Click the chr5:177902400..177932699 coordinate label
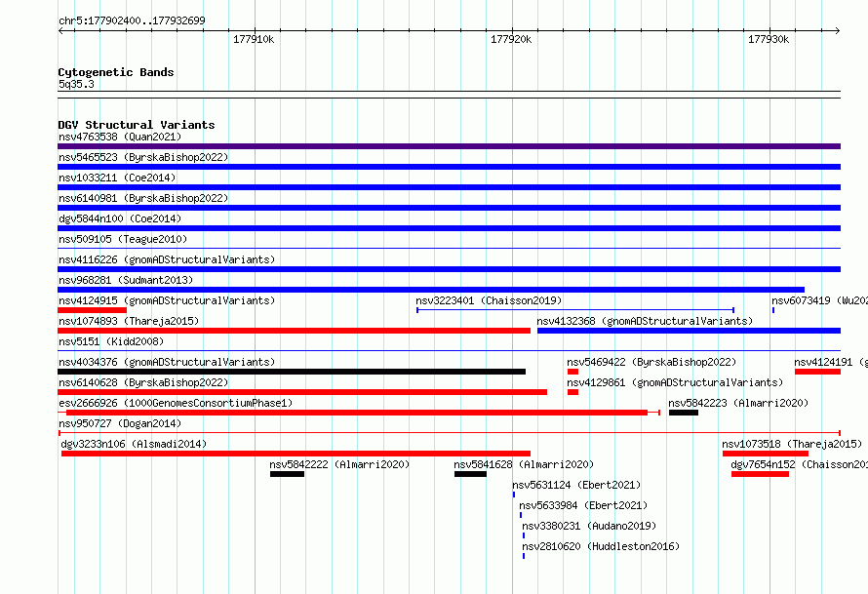Image resolution: width=868 pixels, height=594 pixels. (132, 20)
